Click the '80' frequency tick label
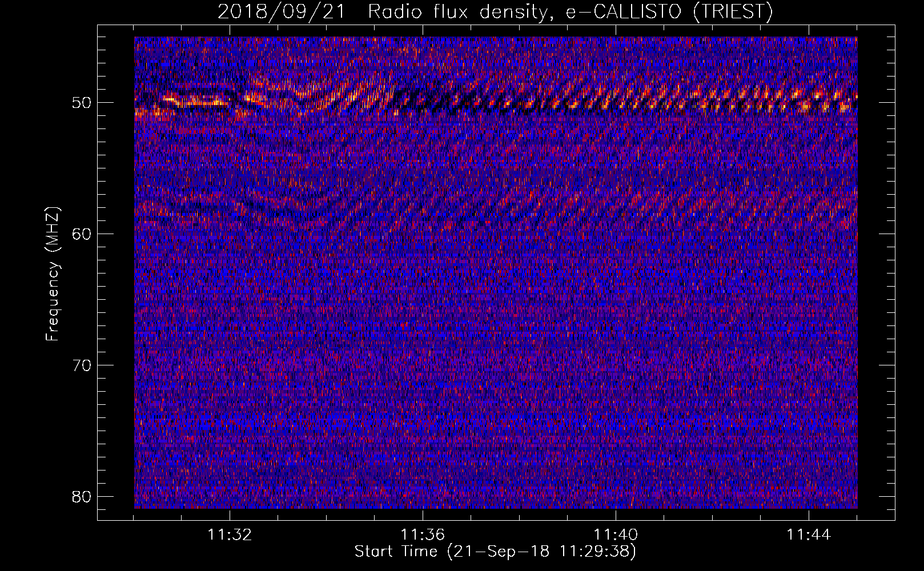 point(82,496)
